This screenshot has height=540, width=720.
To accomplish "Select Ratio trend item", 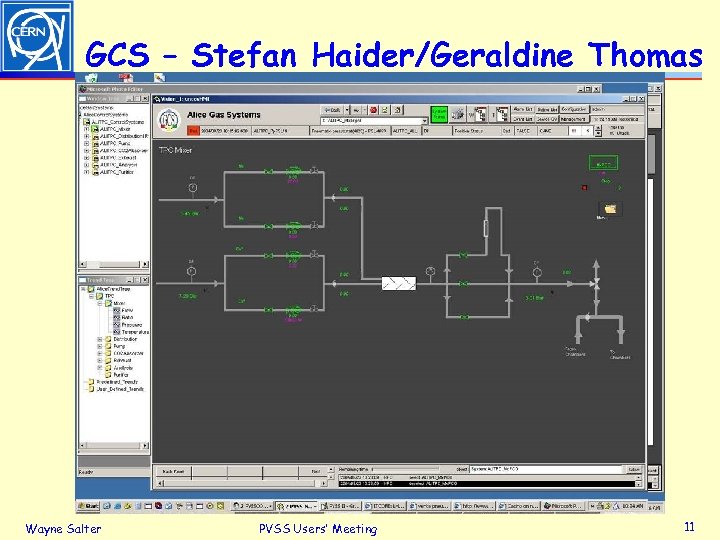I will [x=127, y=317].
